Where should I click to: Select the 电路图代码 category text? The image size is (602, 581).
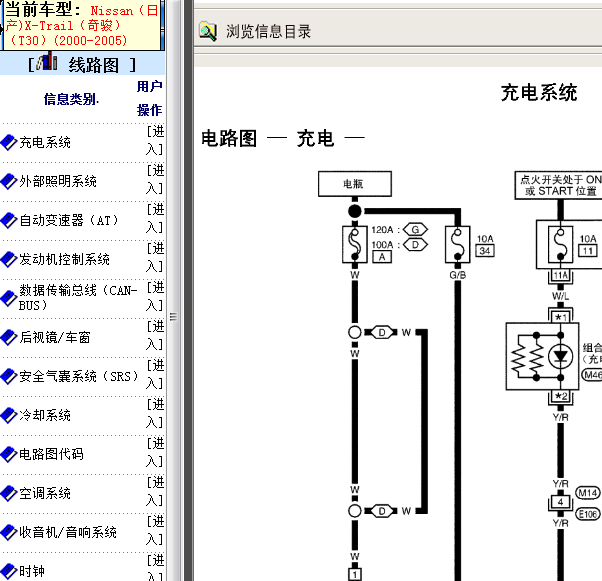click(x=51, y=454)
